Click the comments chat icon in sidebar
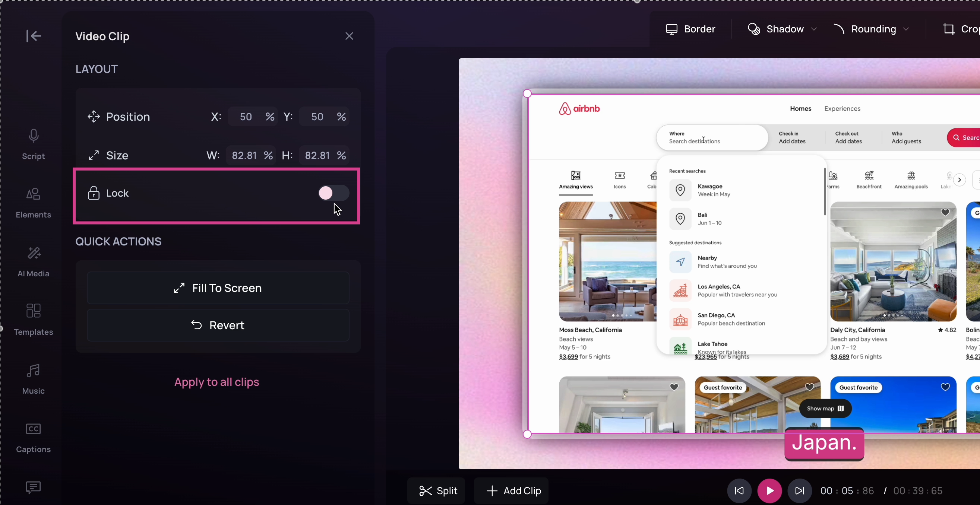The width and height of the screenshot is (980, 505). (x=34, y=487)
